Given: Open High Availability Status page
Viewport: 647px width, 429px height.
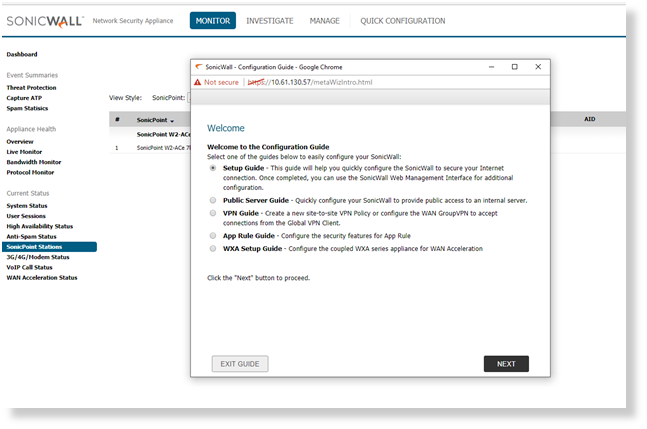Looking at the screenshot, I should pyautogui.click(x=40, y=226).
